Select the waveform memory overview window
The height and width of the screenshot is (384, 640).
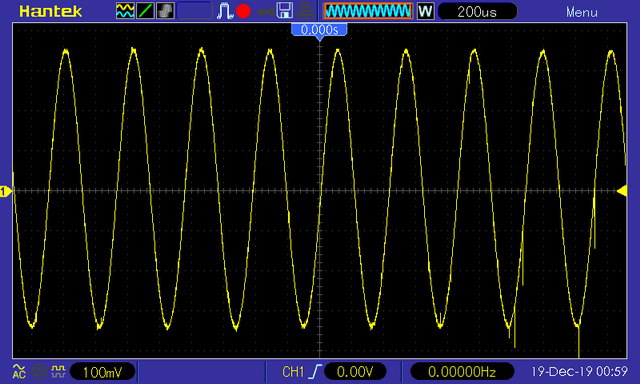[368, 11]
